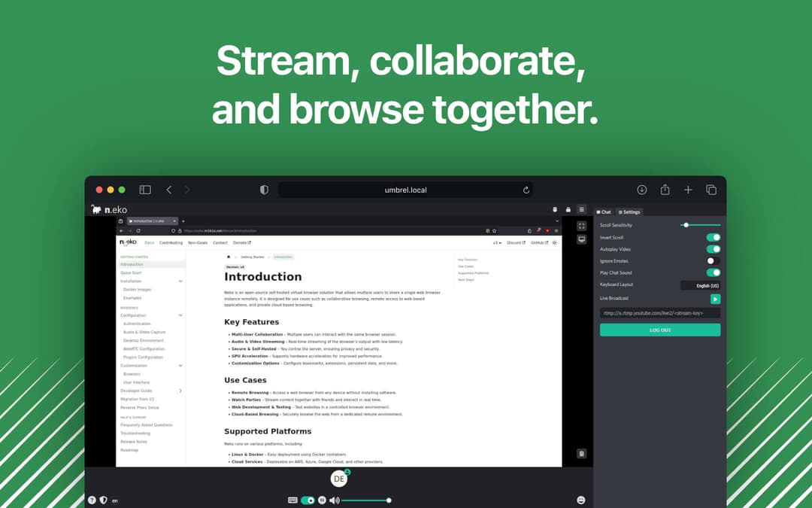Mute the stream with the speaker icon
Image resolution: width=812 pixels, height=508 pixels.
334,500
